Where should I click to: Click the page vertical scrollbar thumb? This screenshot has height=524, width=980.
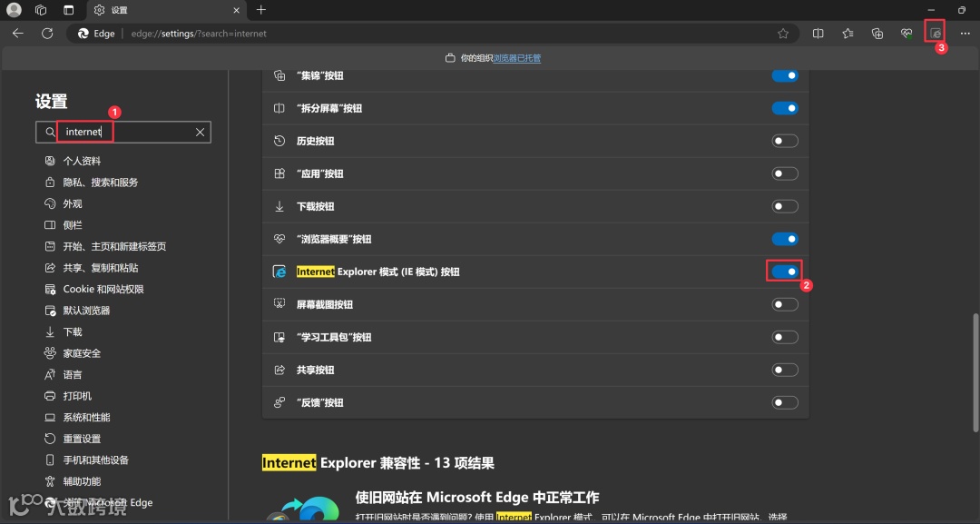[975, 372]
